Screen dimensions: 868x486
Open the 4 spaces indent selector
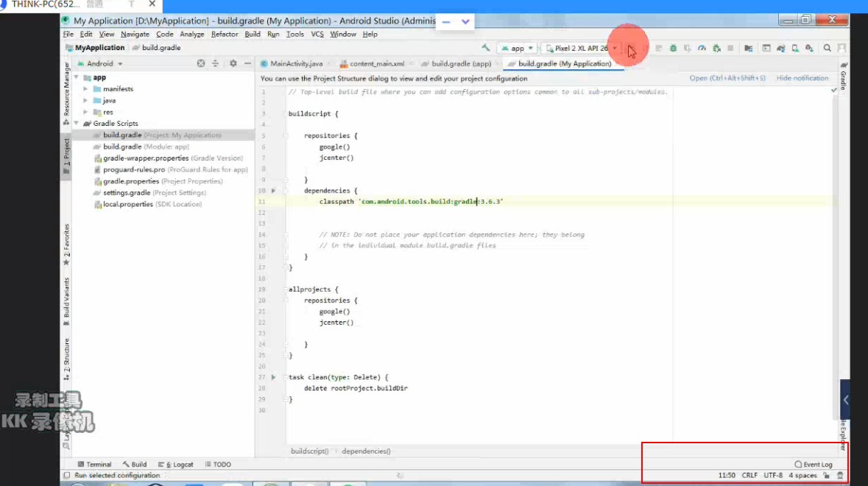(x=802, y=476)
